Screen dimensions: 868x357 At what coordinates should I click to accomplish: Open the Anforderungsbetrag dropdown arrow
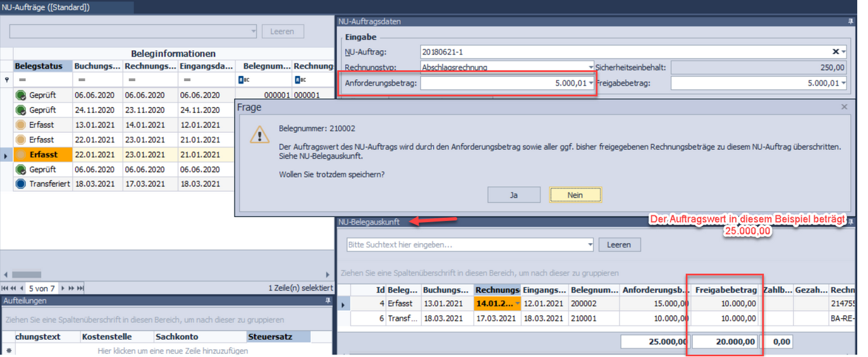(x=591, y=84)
